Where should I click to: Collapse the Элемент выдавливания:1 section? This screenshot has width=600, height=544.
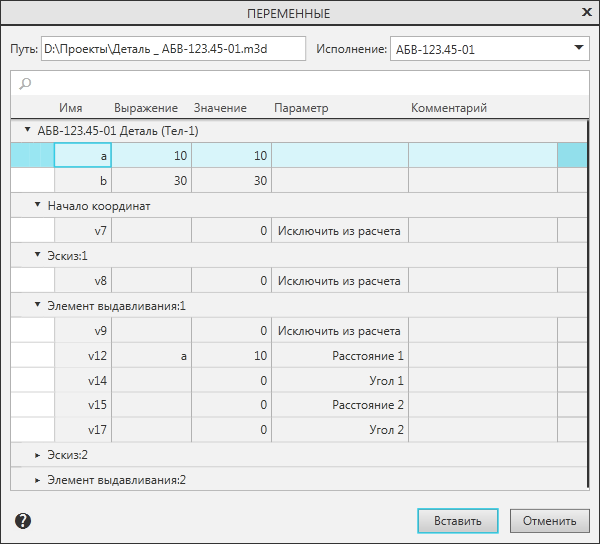37,305
